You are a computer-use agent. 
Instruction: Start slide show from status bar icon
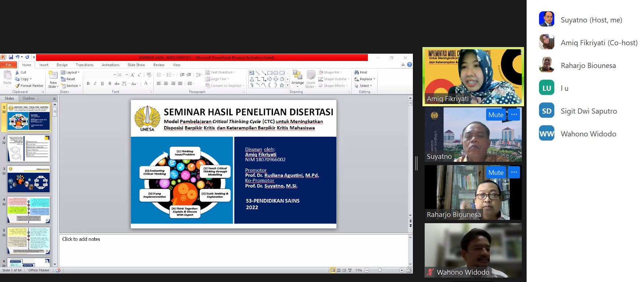(x=350, y=270)
